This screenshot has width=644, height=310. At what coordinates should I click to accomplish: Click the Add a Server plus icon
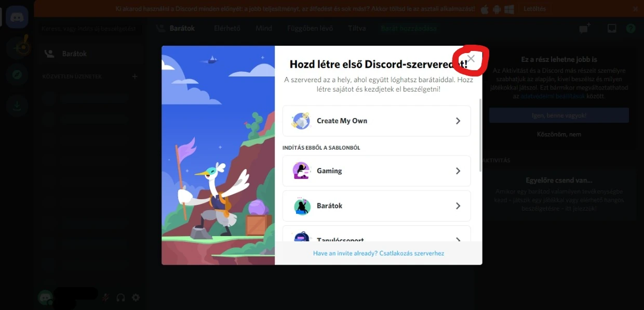(x=17, y=48)
